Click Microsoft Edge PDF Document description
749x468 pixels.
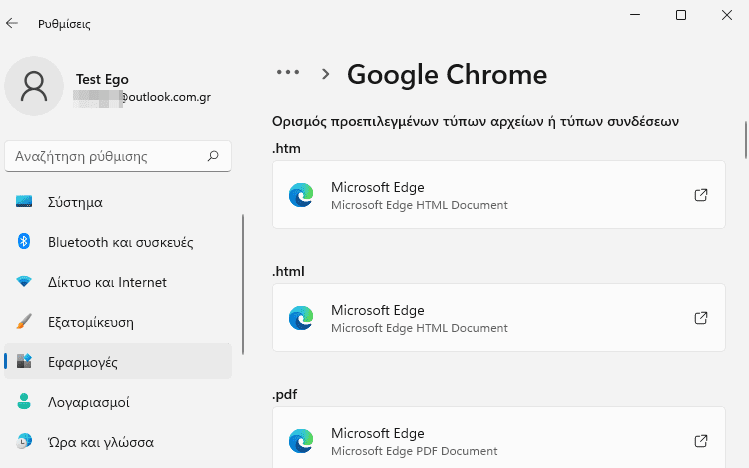coord(414,451)
